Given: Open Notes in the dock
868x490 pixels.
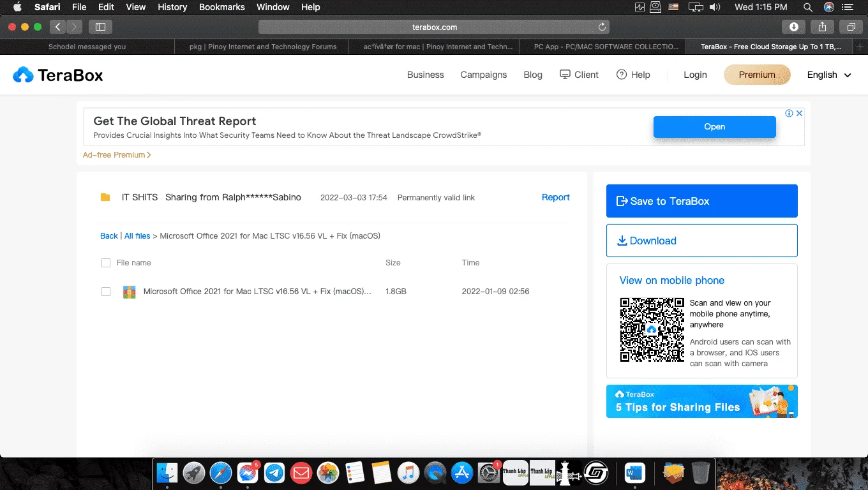Looking at the screenshot, I should pos(381,473).
